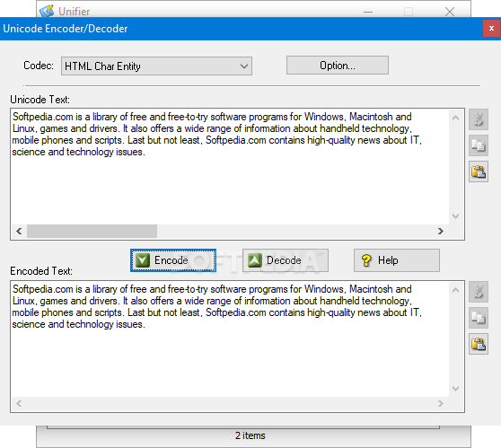
Task: Click the down scroll arrow of Unicode Text
Action: pos(456,216)
